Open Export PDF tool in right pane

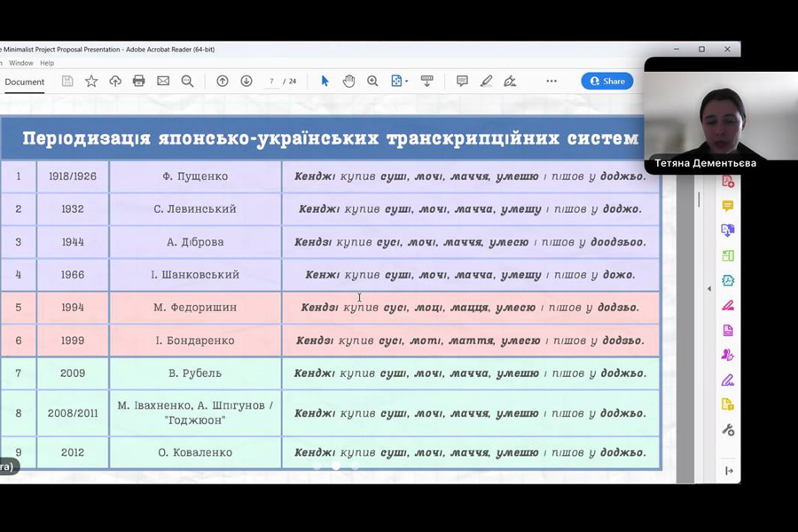[x=728, y=231]
